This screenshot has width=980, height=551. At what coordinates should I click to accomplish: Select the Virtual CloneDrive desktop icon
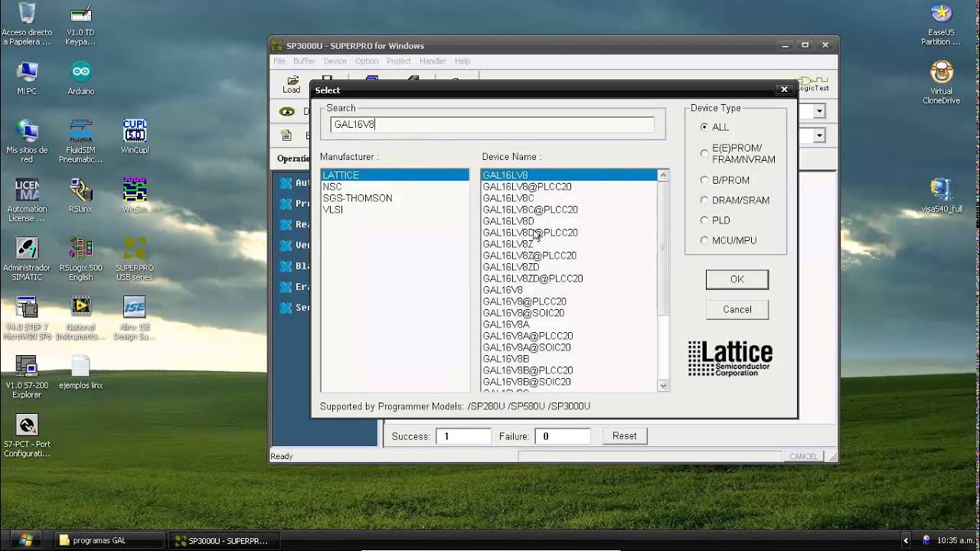tap(941, 83)
